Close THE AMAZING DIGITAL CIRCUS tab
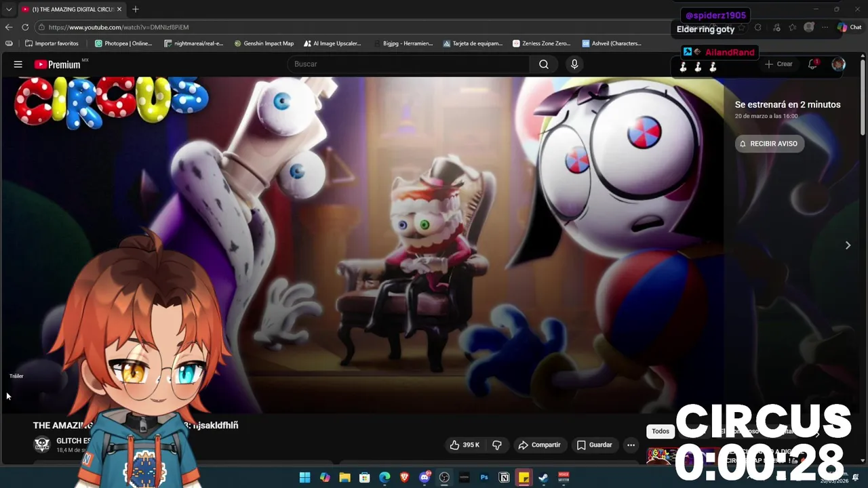Screen dimensions: 868x488 [119, 9]
